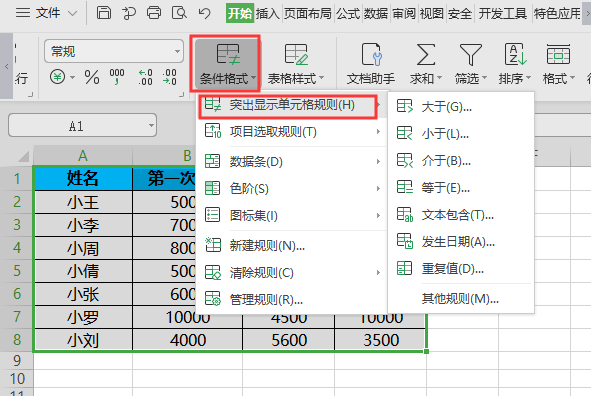This screenshot has height=396, width=591.
Task: Open the 图标集 submenu
Action: [x=292, y=216]
